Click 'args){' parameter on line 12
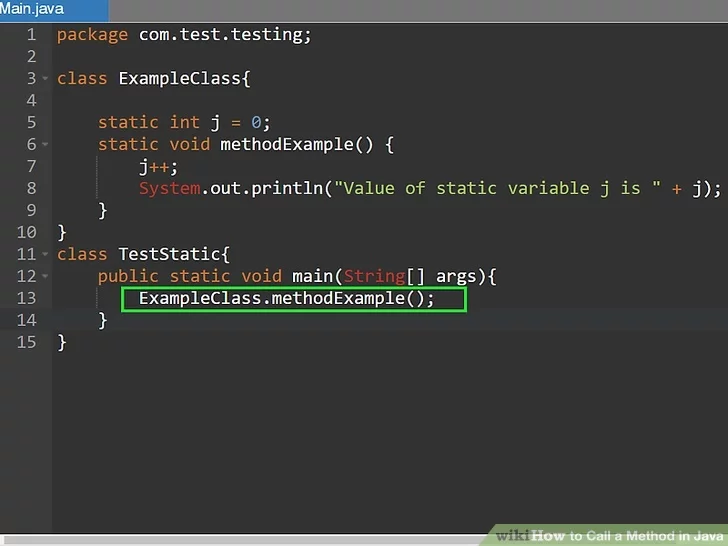728x546 pixels. coord(466,277)
